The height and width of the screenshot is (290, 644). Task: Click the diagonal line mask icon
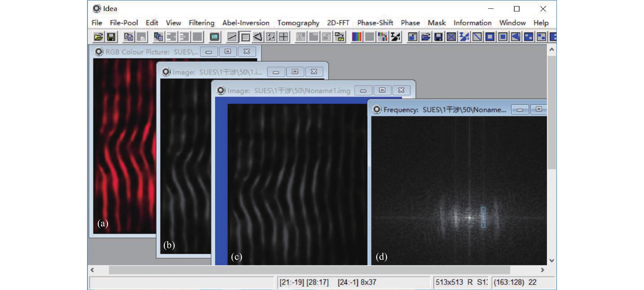[477, 37]
